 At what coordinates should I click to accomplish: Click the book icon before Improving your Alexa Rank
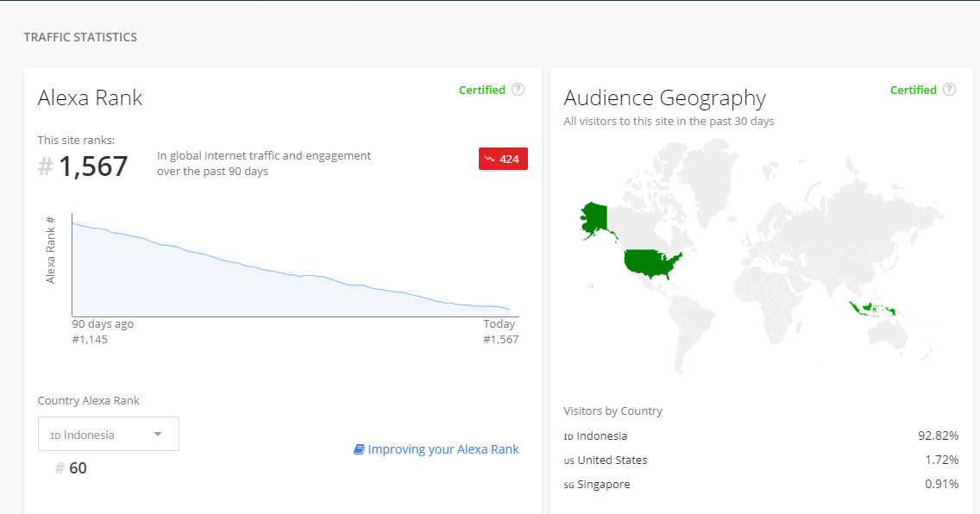coord(359,449)
